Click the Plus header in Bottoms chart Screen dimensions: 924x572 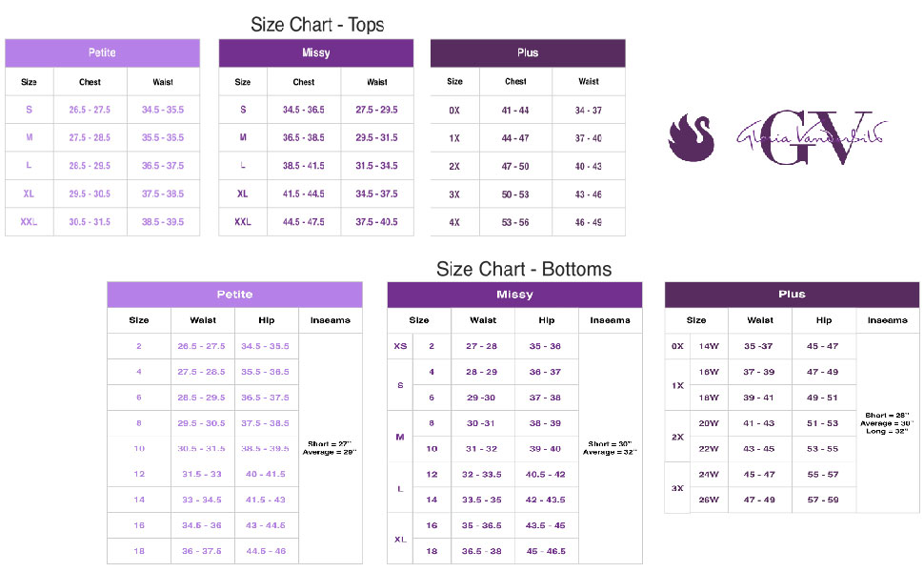point(792,295)
